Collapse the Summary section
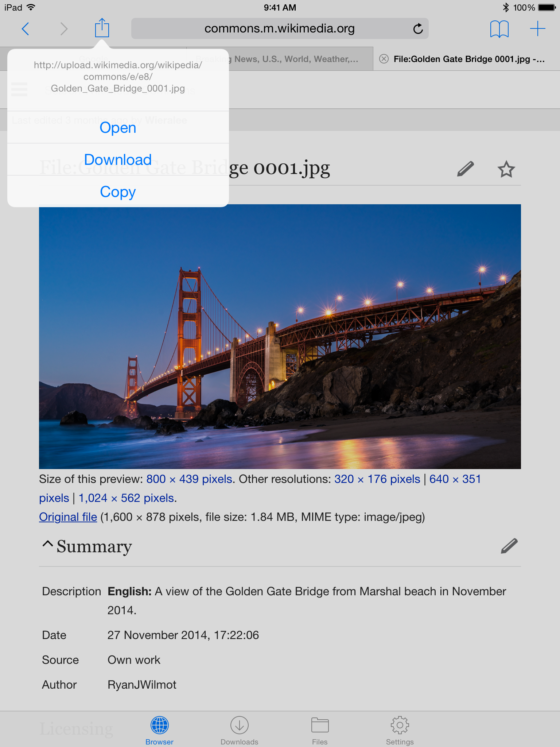560x747 pixels. click(x=47, y=544)
